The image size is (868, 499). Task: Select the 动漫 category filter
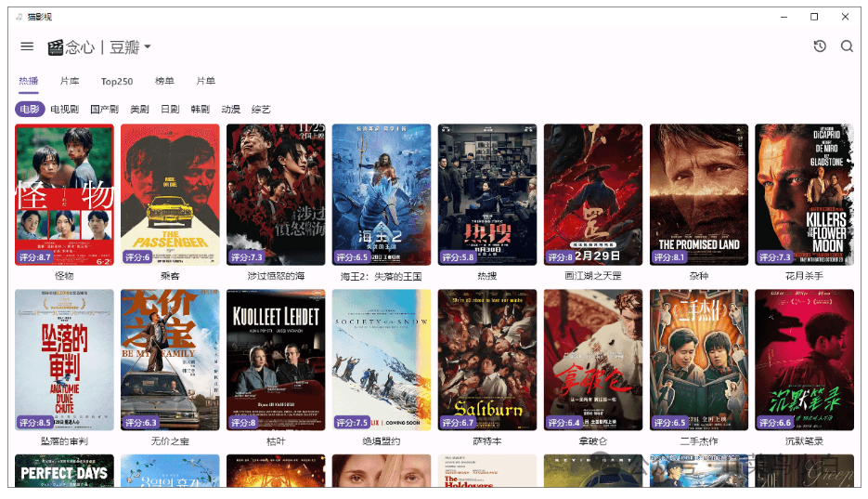[230, 110]
